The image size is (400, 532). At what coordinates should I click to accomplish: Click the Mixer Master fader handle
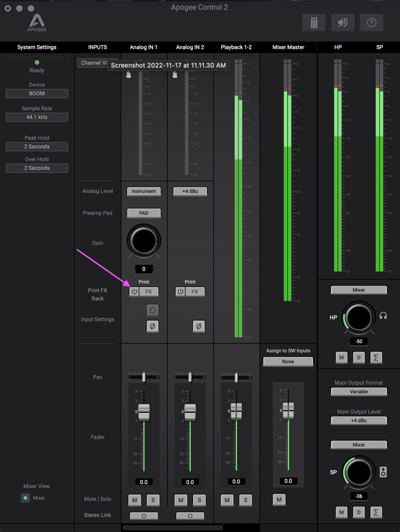click(x=288, y=410)
